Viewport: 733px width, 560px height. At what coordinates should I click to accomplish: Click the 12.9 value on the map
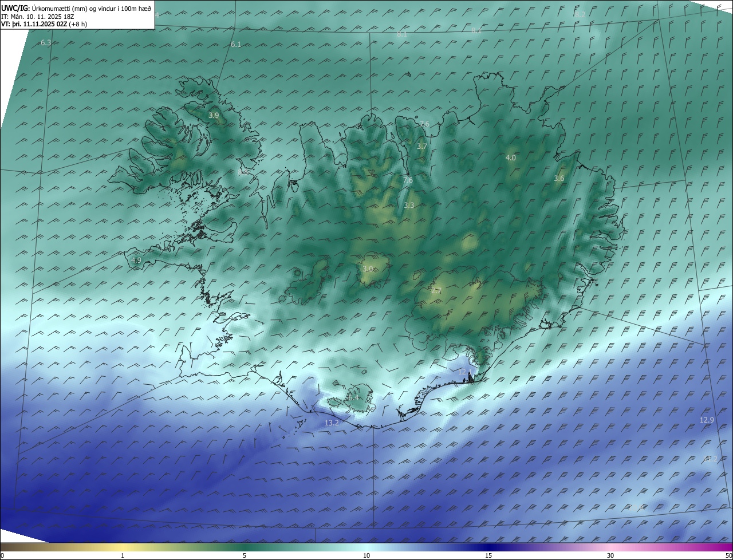tap(707, 420)
